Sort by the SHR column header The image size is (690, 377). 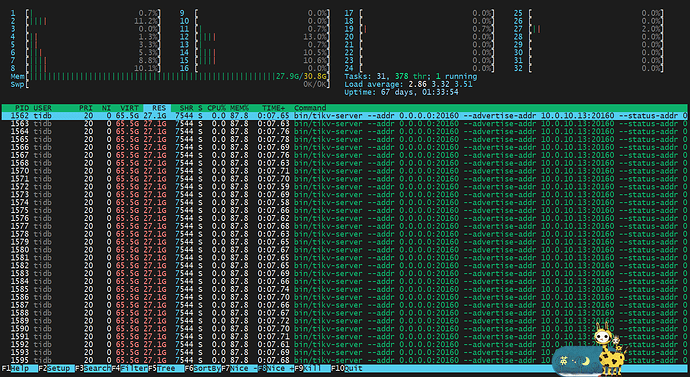point(186,108)
